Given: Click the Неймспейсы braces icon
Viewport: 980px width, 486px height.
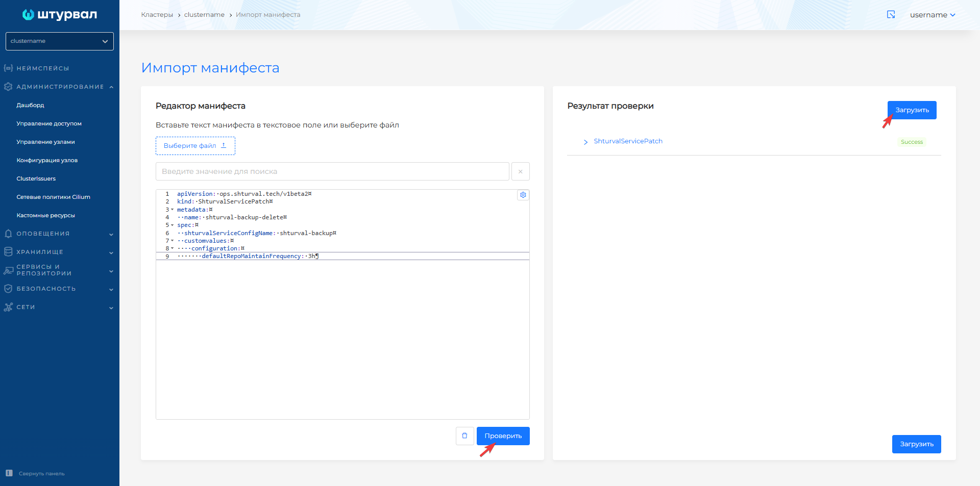Looking at the screenshot, I should [x=8, y=68].
